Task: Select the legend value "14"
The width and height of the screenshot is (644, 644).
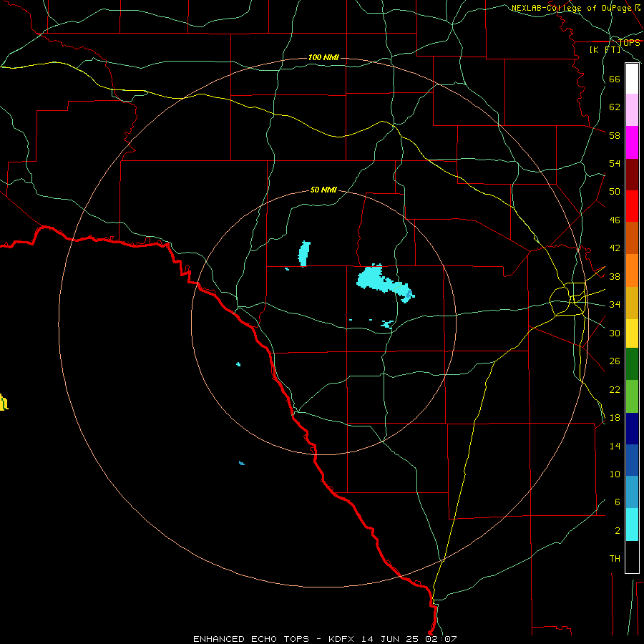Action: click(x=615, y=446)
